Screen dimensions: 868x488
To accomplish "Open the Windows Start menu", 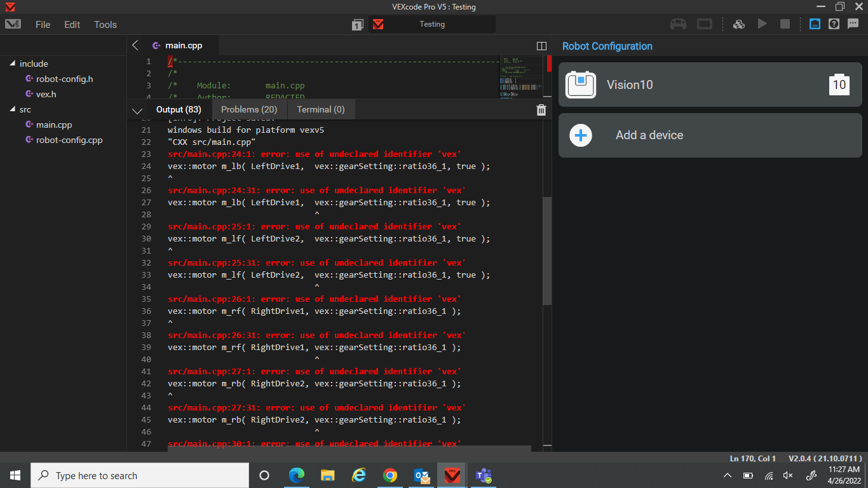I will (x=15, y=475).
